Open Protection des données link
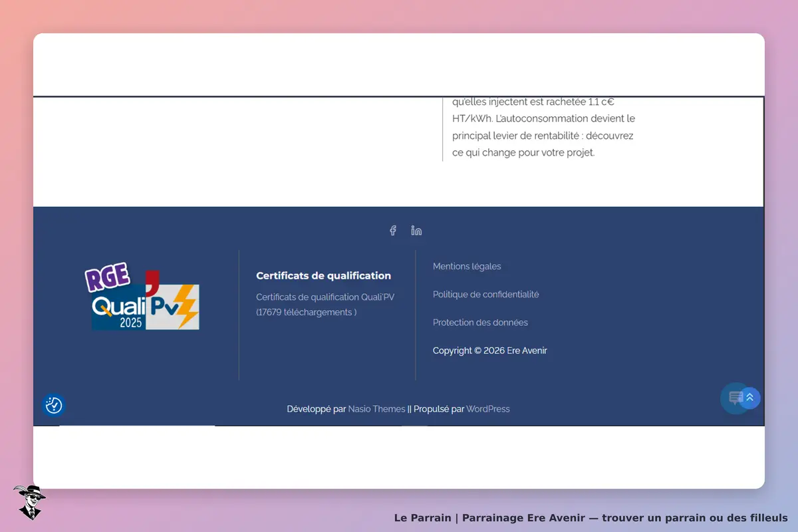 point(480,323)
